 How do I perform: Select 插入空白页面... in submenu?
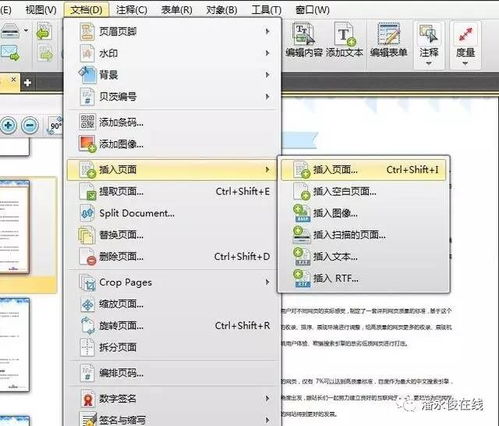(x=363, y=192)
